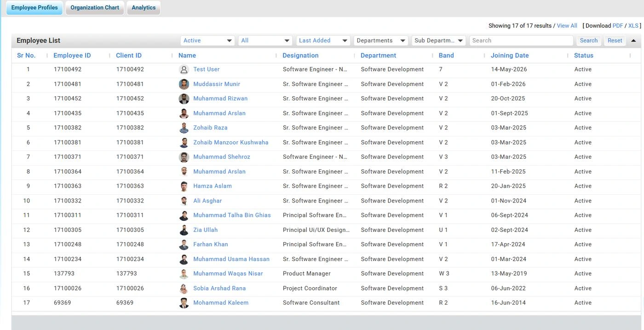The width and height of the screenshot is (644, 330).
Task: Click Muhammad Shehroz's profile photo
Action: (184, 157)
